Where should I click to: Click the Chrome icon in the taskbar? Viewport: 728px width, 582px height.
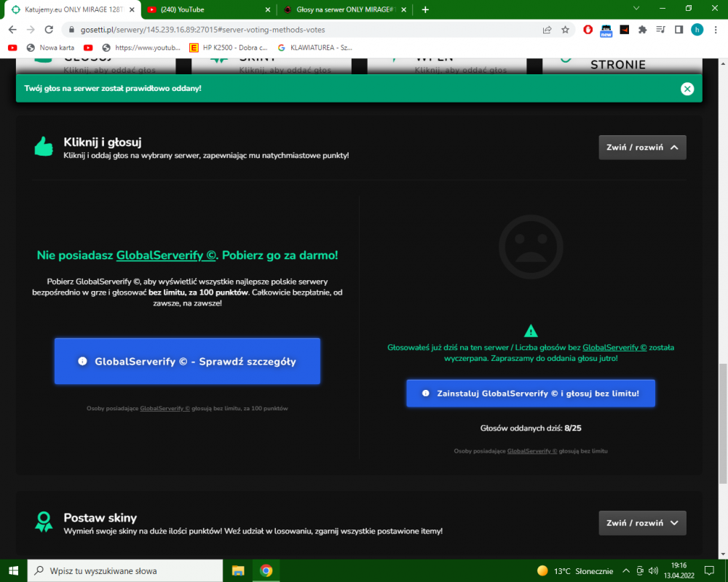[266, 571]
